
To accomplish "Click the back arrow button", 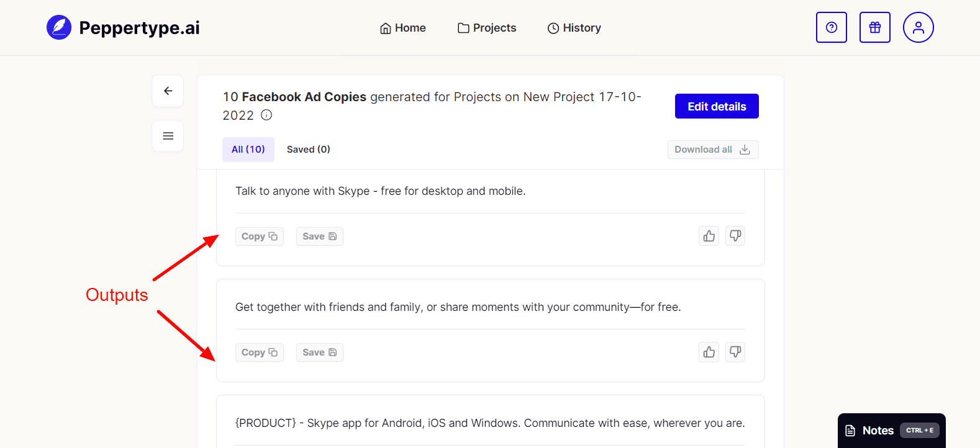I will tap(168, 91).
